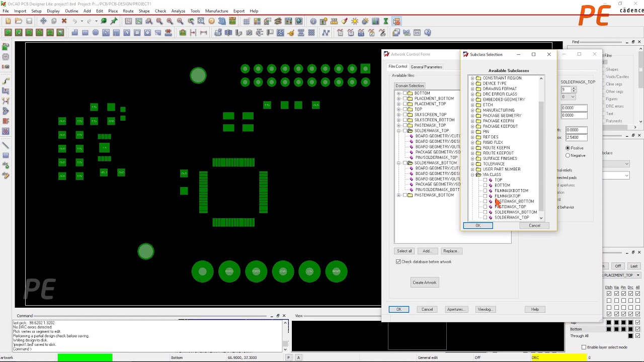Screen dimensions: 644x362
Task: Click the grid toggle toolbar icon
Action: [x=246, y=21]
